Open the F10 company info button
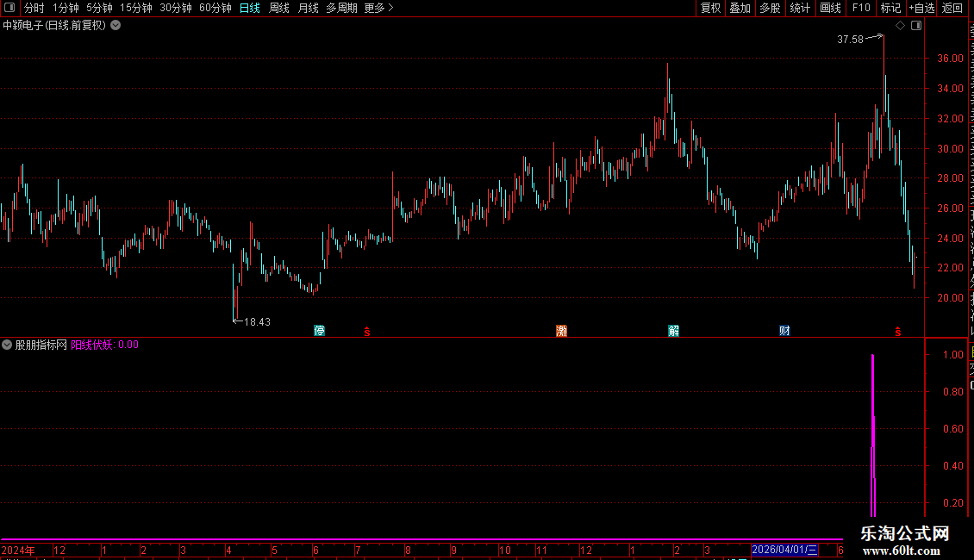Image resolution: width=974 pixels, height=560 pixels. click(x=861, y=8)
